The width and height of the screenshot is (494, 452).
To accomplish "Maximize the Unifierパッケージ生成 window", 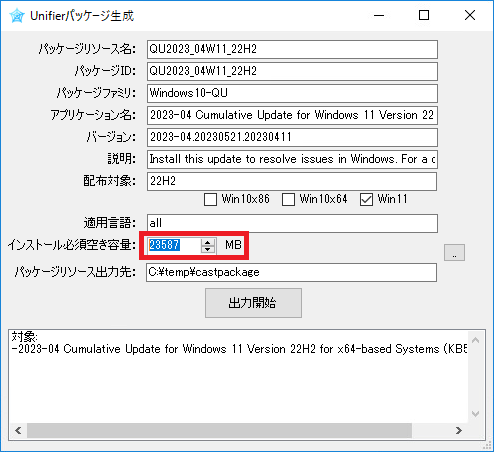I will (424, 15).
